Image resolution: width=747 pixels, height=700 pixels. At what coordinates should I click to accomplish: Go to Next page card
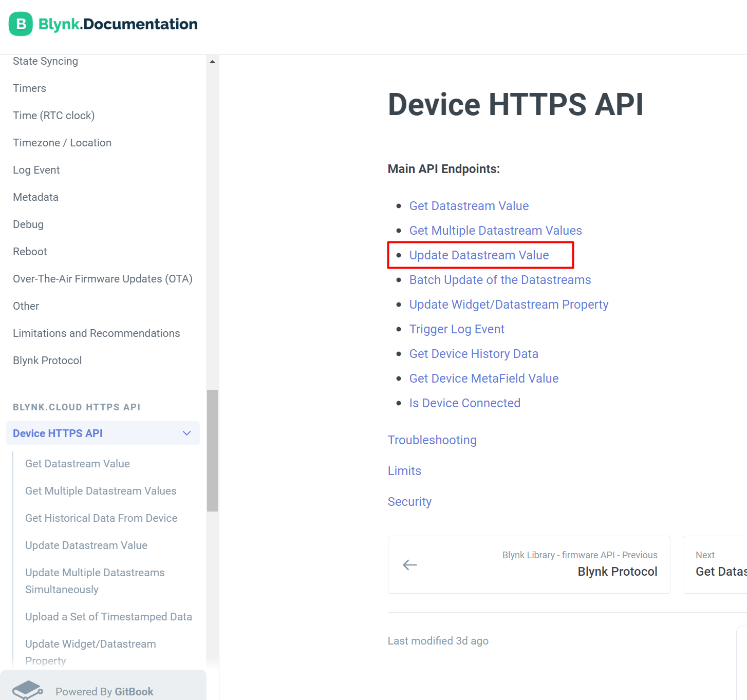[715, 565]
